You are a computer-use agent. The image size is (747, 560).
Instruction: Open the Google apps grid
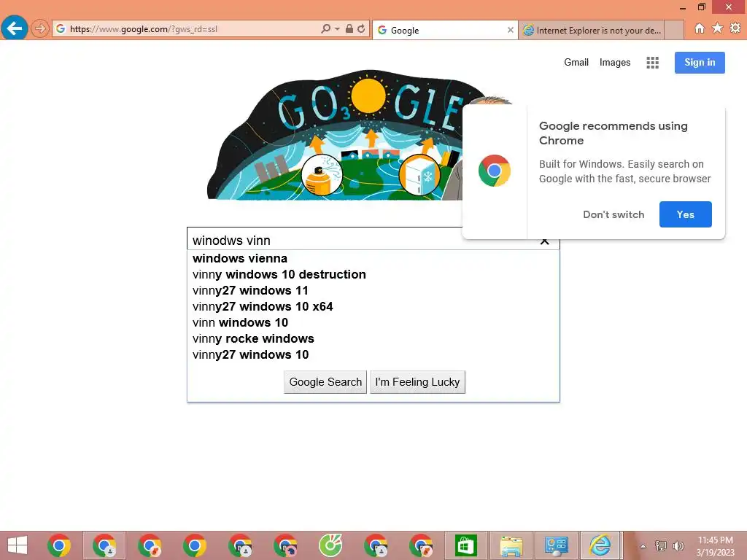(x=652, y=63)
